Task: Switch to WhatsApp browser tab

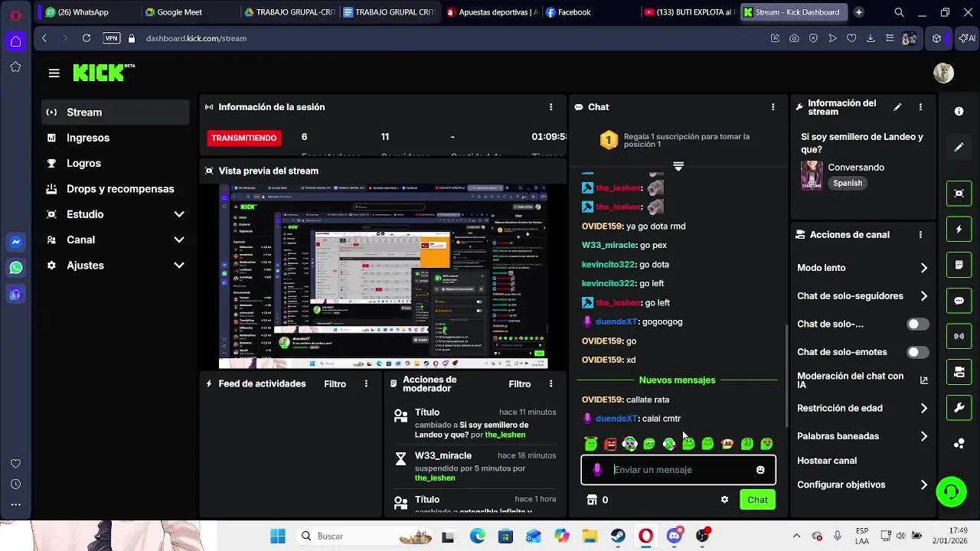Action: pos(88,12)
